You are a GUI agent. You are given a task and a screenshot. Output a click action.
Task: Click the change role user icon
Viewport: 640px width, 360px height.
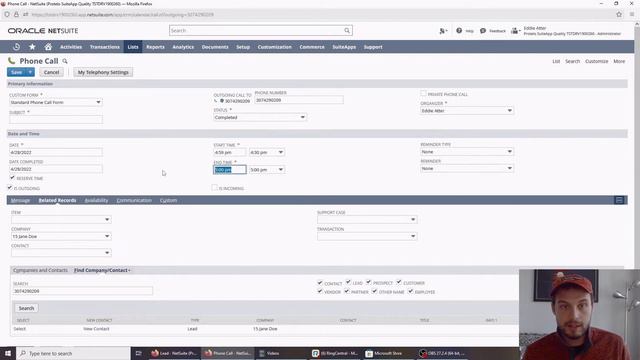(x=515, y=31)
